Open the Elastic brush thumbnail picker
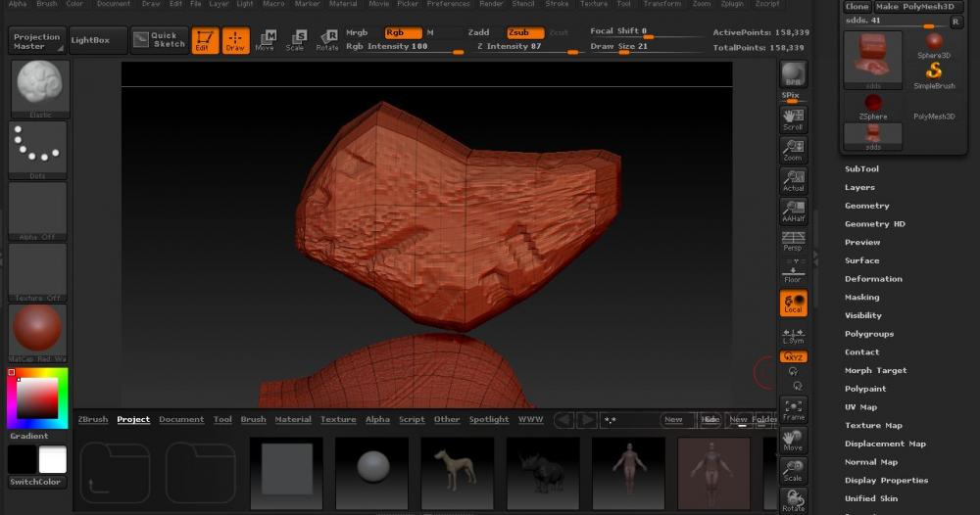The width and height of the screenshot is (980, 515). pyautogui.click(x=39, y=87)
